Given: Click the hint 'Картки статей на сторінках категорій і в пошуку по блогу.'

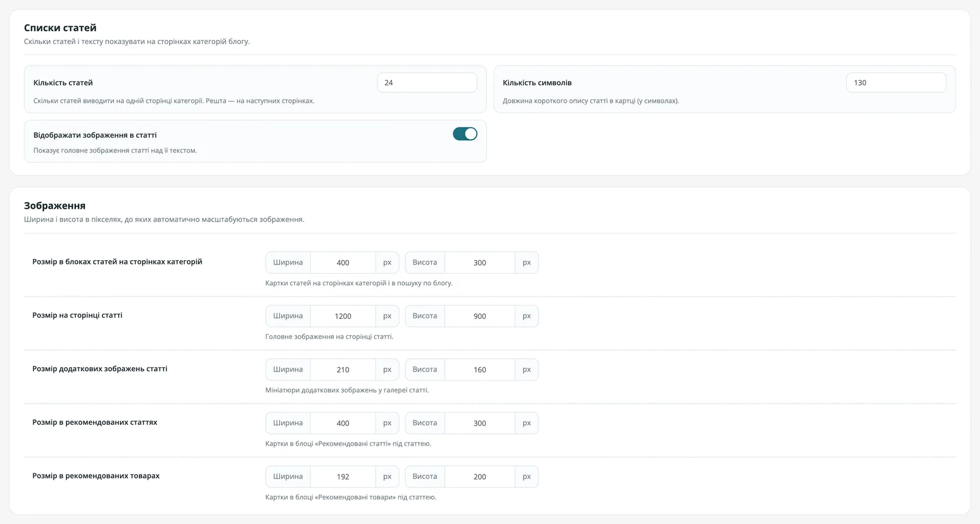Looking at the screenshot, I should (x=359, y=283).
